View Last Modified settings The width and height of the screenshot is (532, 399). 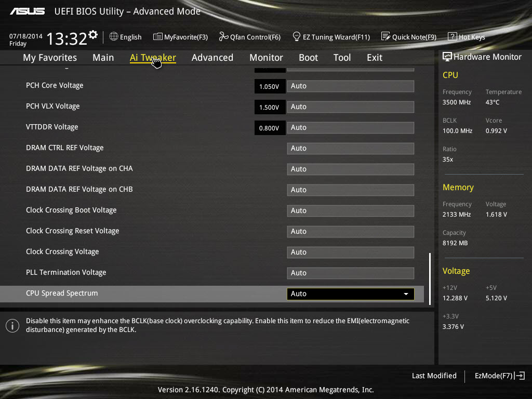pos(434,376)
